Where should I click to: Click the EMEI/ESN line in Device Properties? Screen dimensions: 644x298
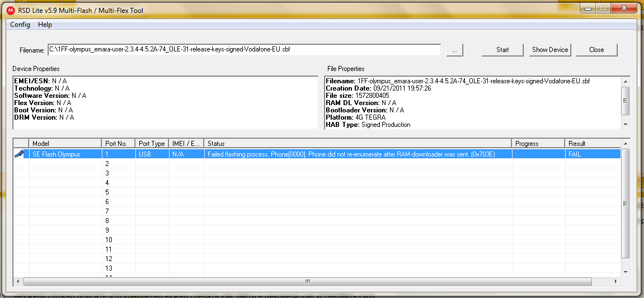point(41,81)
